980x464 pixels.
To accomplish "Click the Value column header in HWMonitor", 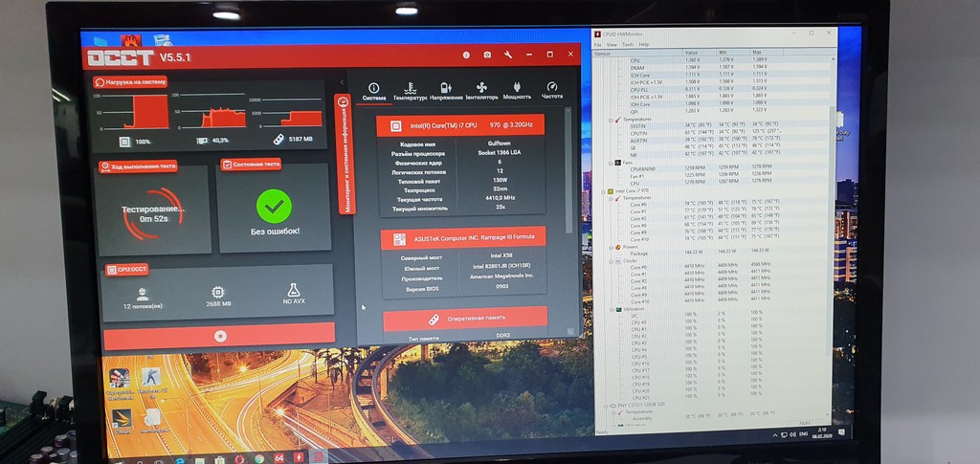I will (700, 53).
